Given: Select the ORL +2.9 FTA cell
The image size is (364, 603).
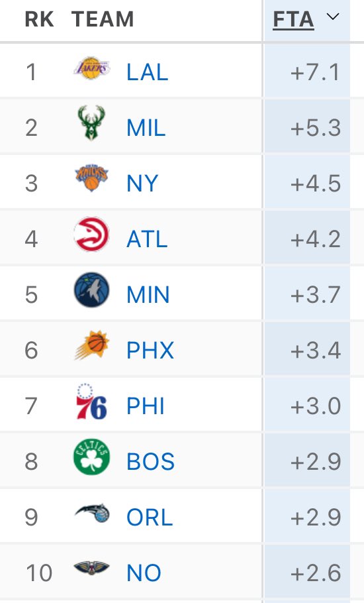Looking at the screenshot, I should (307, 517).
